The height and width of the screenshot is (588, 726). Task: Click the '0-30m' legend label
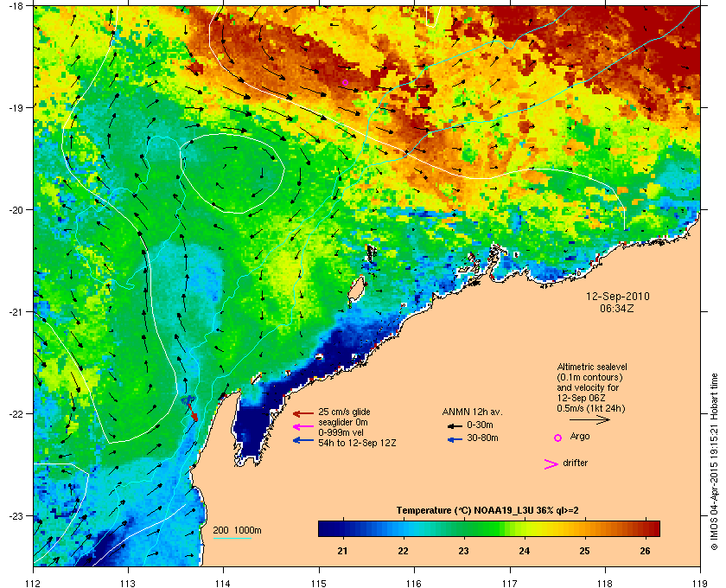[481, 425]
